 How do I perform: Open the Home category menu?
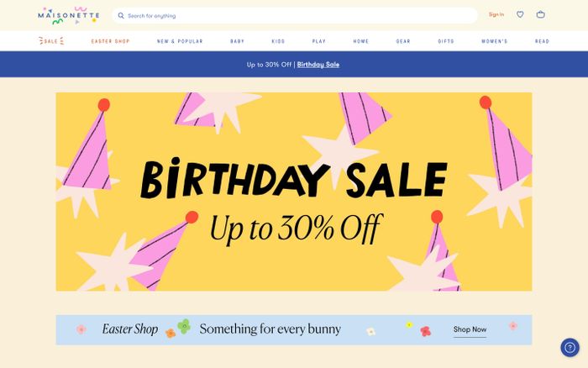[x=360, y=41]
